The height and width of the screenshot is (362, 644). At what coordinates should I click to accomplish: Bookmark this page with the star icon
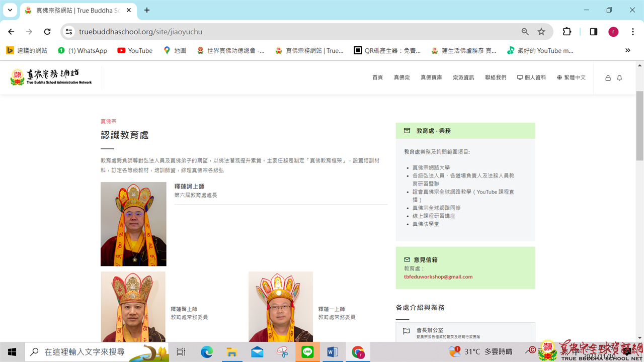point(541,32)
